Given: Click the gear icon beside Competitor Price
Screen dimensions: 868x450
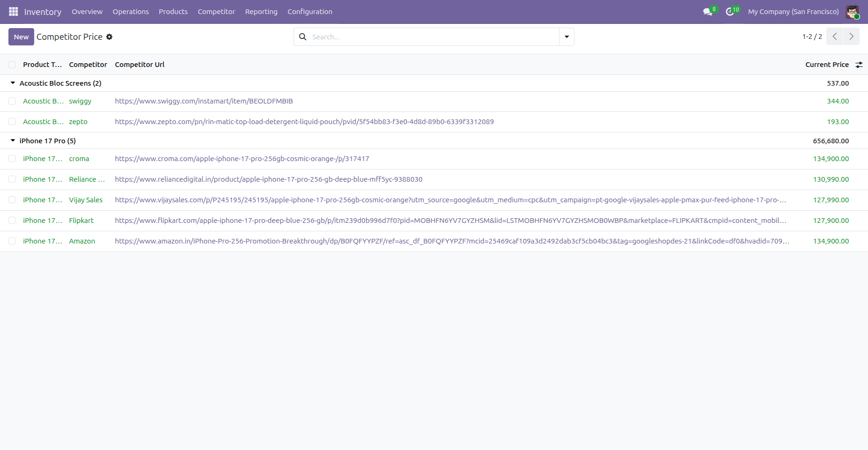Looking at the screenshot, I should point(109,37).
